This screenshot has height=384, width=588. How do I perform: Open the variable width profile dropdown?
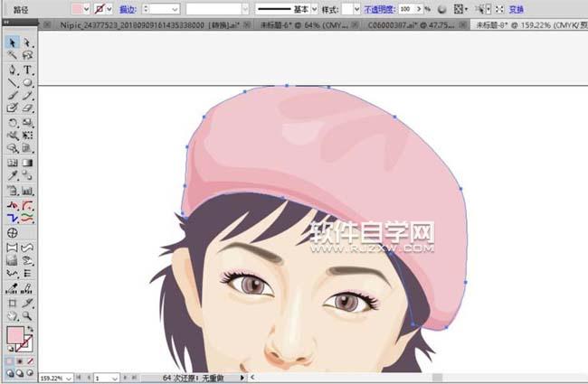pos(245,9)
